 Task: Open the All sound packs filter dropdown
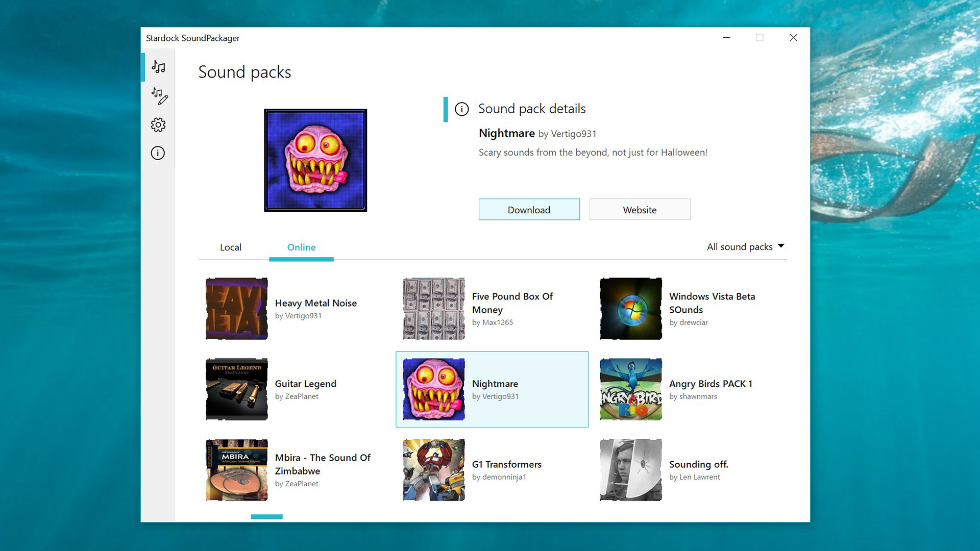point(740,246)
